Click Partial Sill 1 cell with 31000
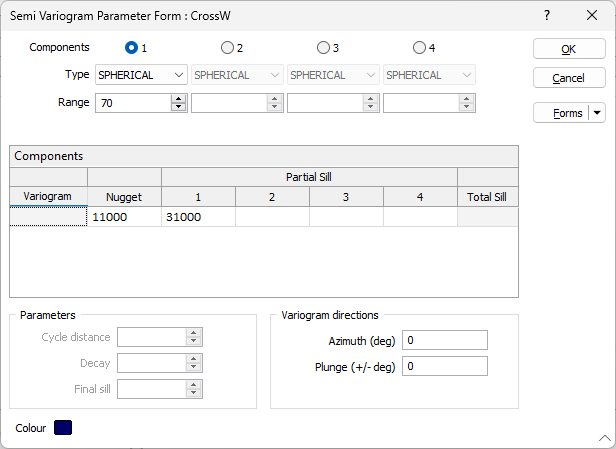Screen dimensions: 616x449 (198, 217)
